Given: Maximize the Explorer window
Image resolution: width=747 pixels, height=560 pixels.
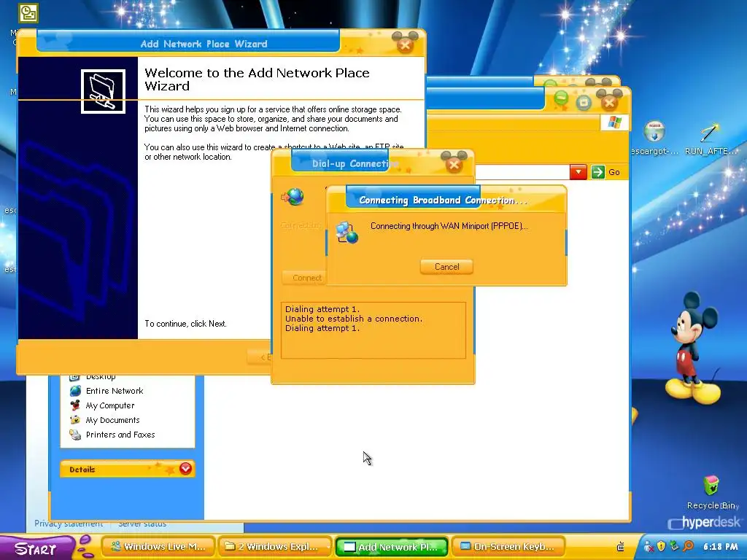Looking at the screenshot, I should pos(584,102).
